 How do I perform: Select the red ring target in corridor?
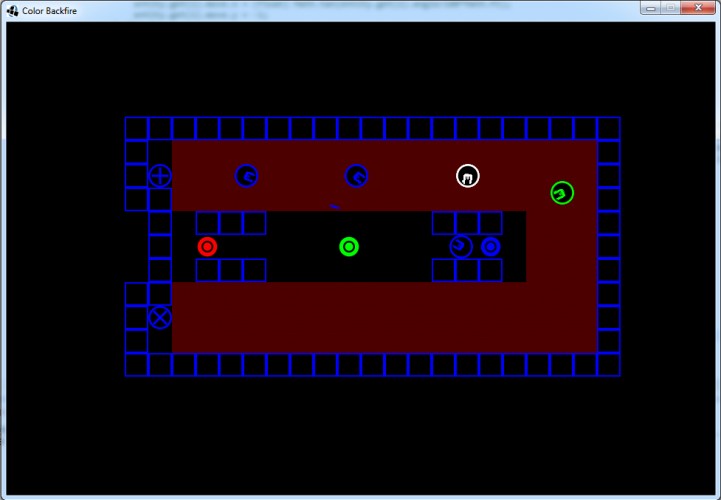coord(207,247)
